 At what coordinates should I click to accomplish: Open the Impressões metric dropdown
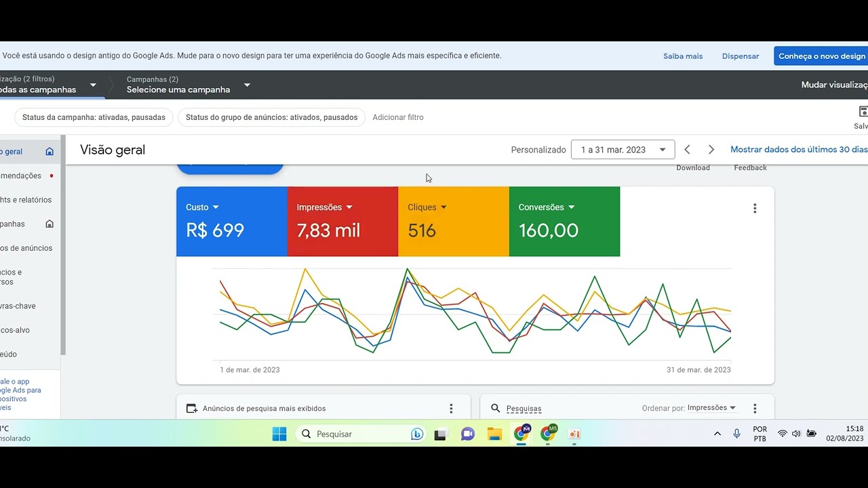tap(324, 207)
